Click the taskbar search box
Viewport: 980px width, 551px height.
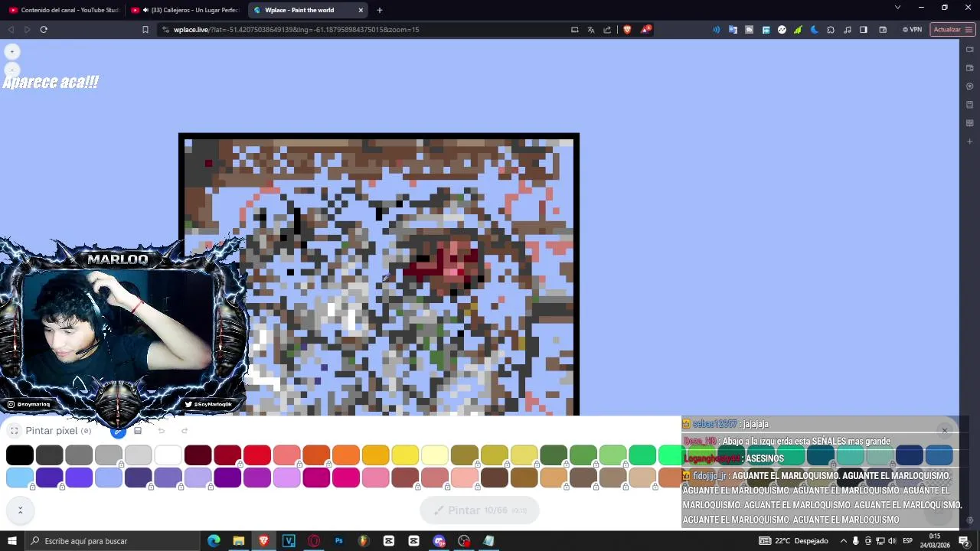click(111, 541)
